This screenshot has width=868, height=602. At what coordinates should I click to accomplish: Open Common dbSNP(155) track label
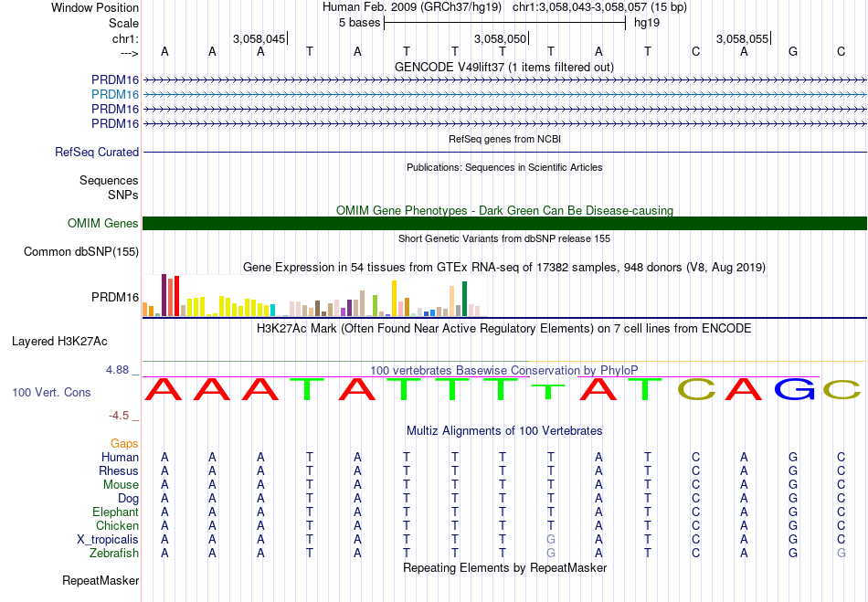tap(81, 252)
